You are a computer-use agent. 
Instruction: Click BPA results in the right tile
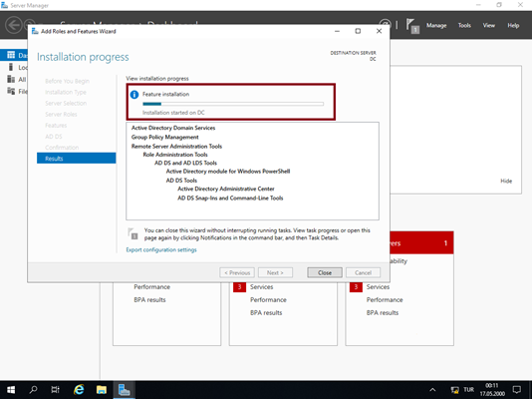tap(383, 313)
